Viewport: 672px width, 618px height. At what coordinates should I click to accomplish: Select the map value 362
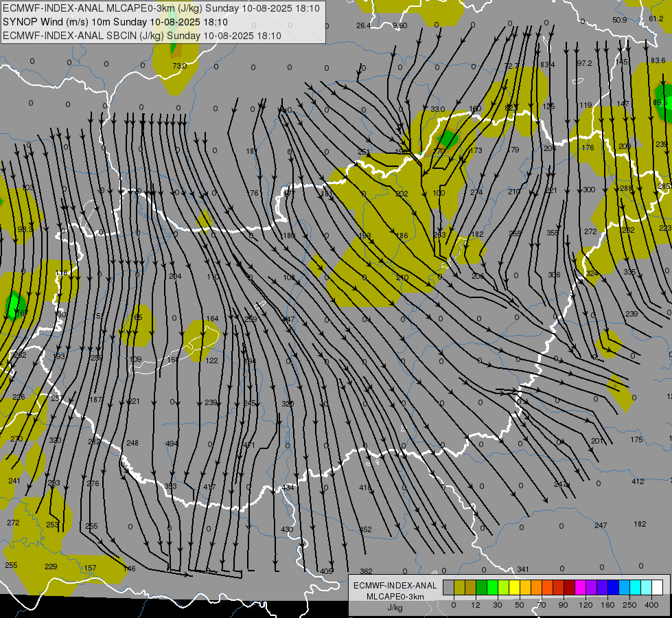pyautogui.click(x=366, y=571)
